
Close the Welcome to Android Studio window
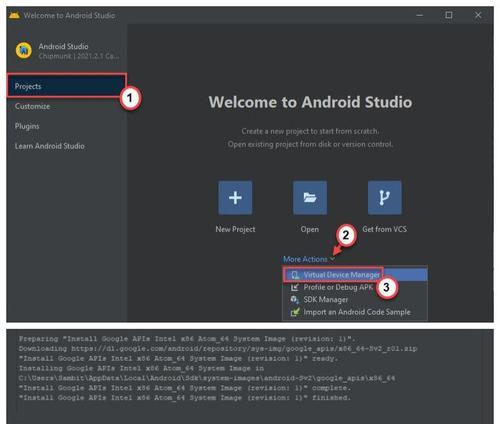[x=478, y=15]
